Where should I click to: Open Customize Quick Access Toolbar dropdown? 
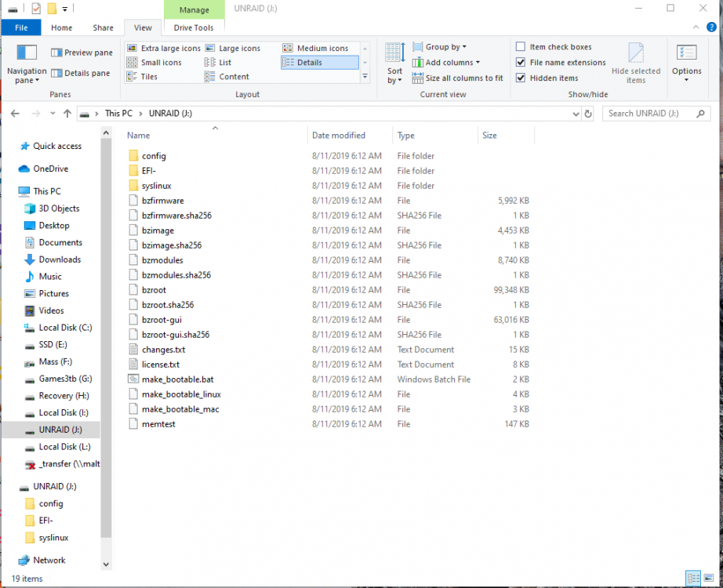tap(65, 9)
